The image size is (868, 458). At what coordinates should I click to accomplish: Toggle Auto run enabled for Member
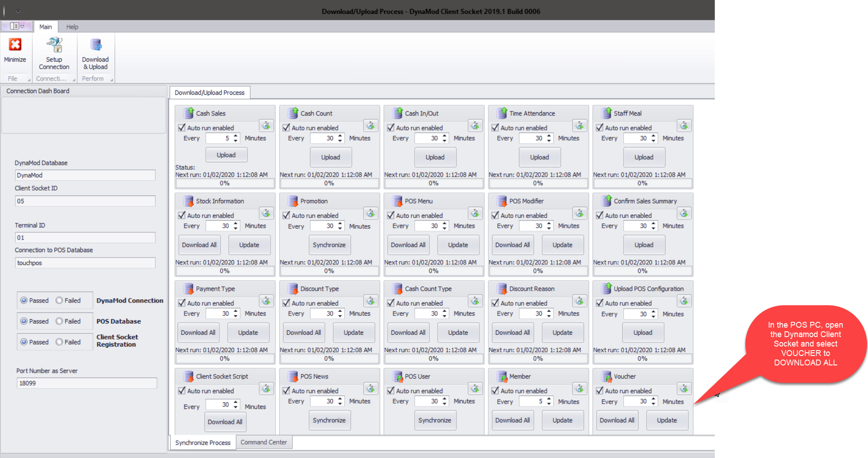495,391
